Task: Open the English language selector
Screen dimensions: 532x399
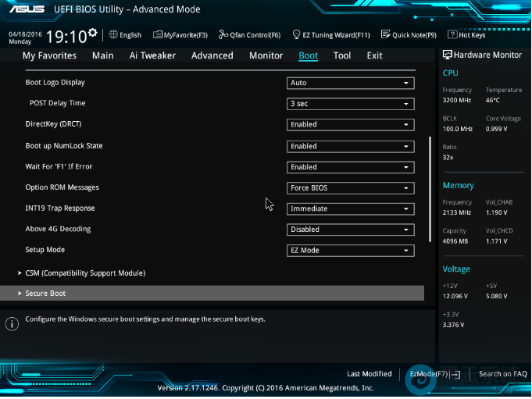Action: tap(125, 35)
